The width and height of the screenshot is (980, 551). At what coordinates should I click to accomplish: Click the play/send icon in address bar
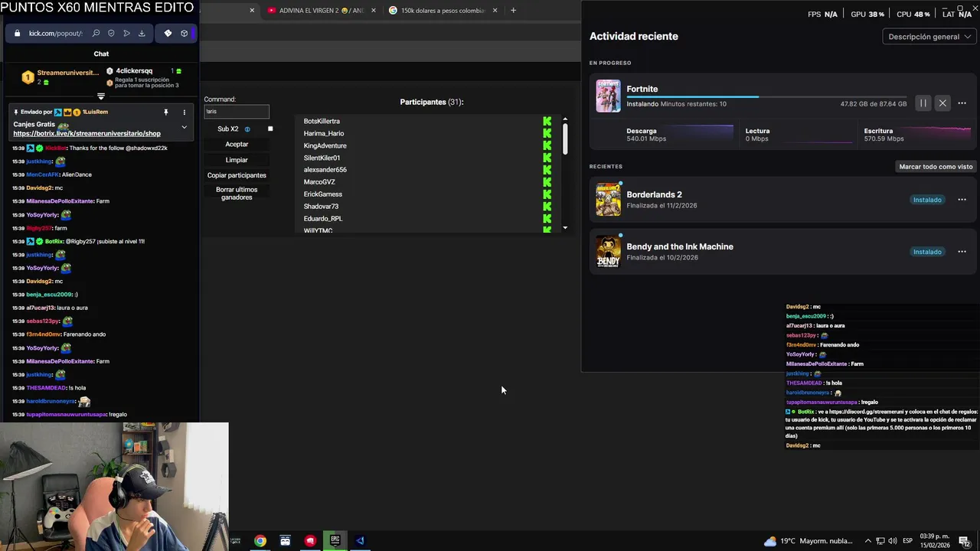pyautogui.click(x=126, y=34)
